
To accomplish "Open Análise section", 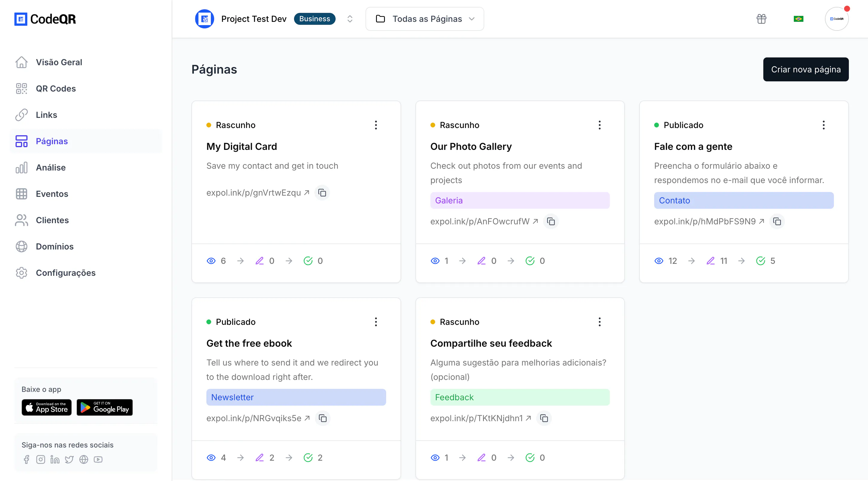I will point(86,167).
